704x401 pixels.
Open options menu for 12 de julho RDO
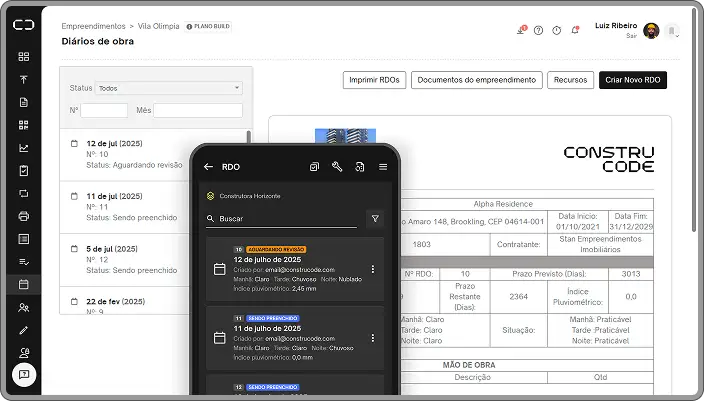coord(373,269)
